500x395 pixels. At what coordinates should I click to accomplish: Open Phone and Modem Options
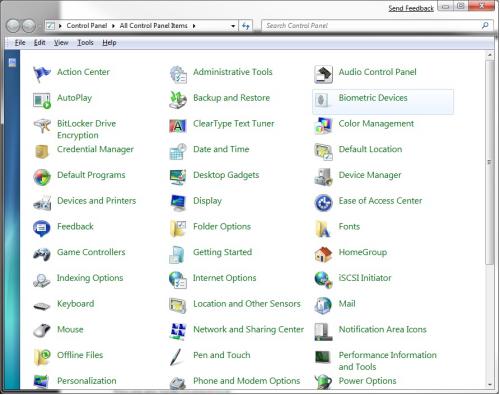point(247,381)
